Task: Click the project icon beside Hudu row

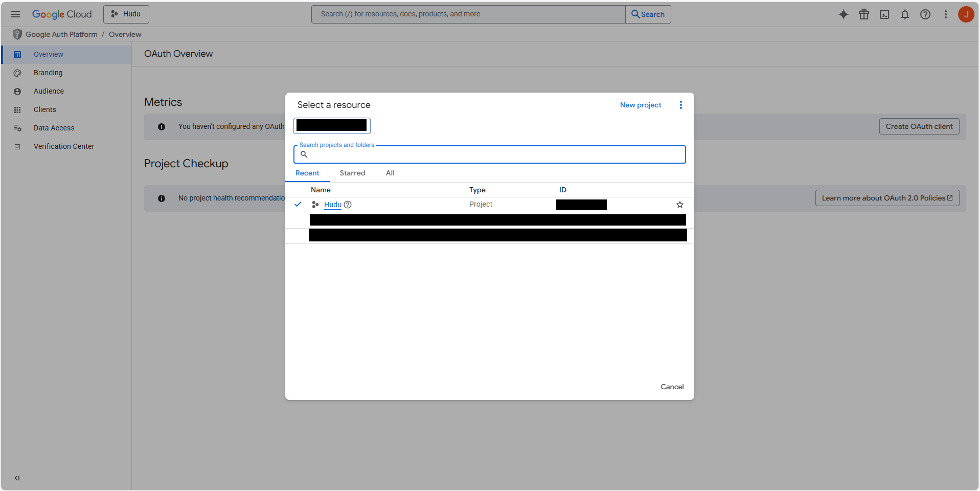Action: coord(315,205)
